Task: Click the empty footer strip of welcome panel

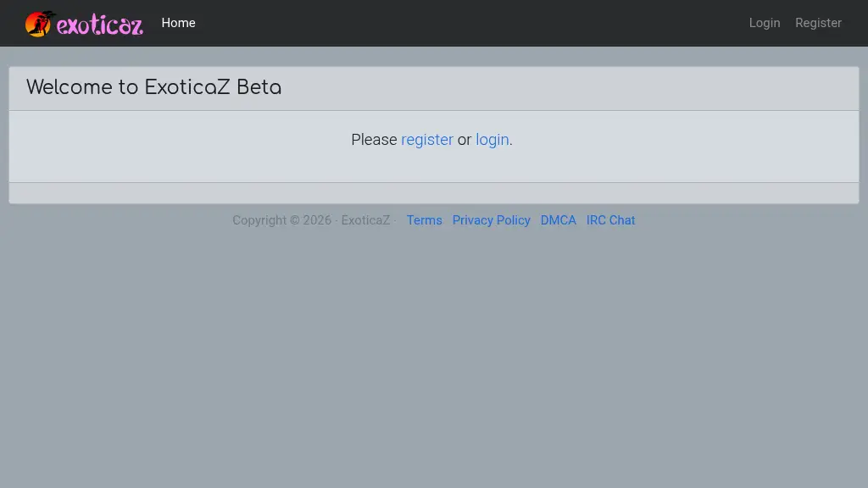Action: pyautogui.click(x=434, y=193)
